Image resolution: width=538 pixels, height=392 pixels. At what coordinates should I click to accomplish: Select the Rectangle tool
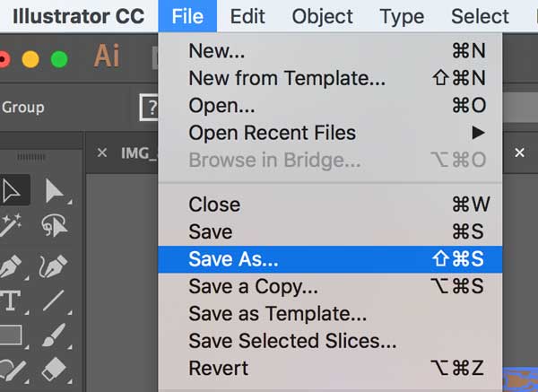pyautogui.click(x=11, y=335)
